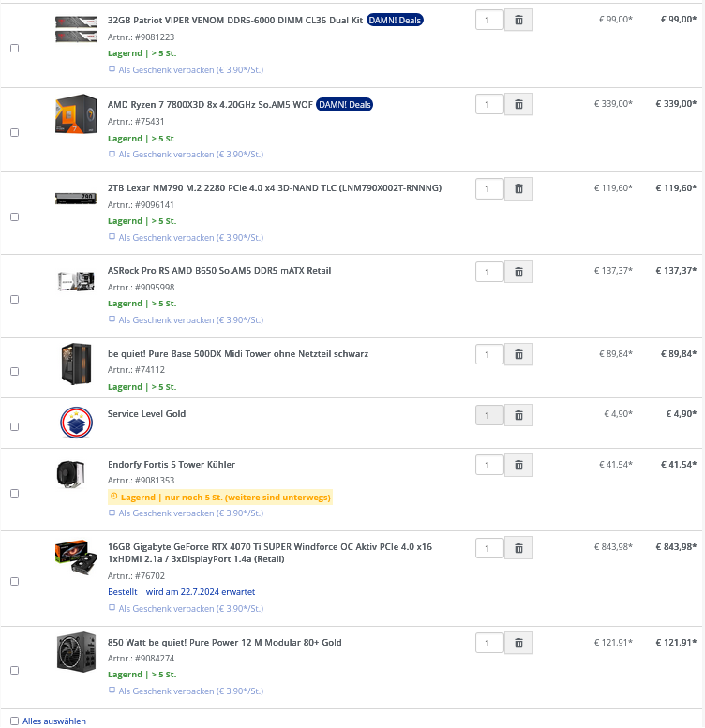The image size is (705, 728).
Task: Click ASRock motherboard thumbnail
Action: (x=76, y=281)
